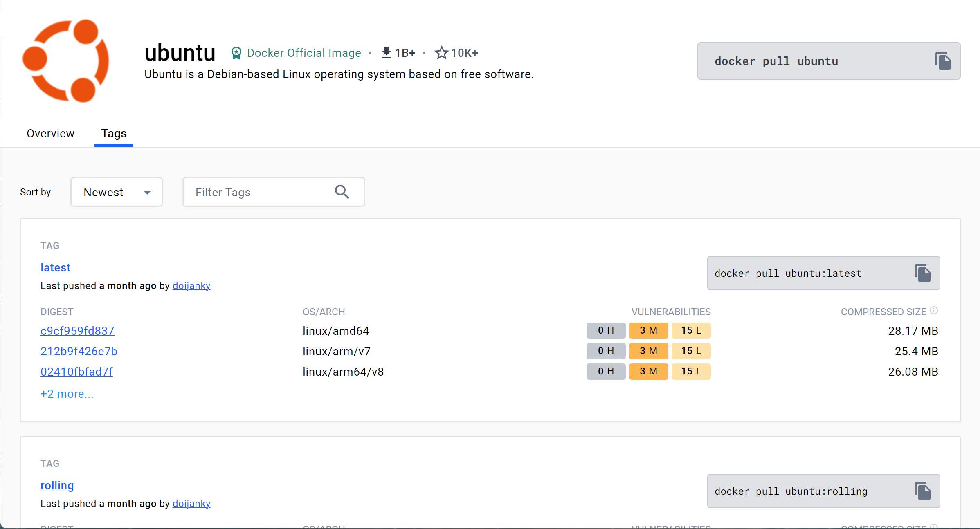
Task: Copy the docker pull ubuntu command
Action: (943, 61)
